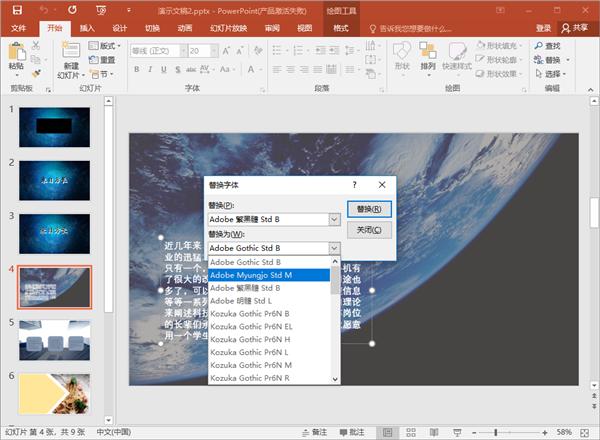Switch to the 动画 animations tab

[x=184, y=28]
